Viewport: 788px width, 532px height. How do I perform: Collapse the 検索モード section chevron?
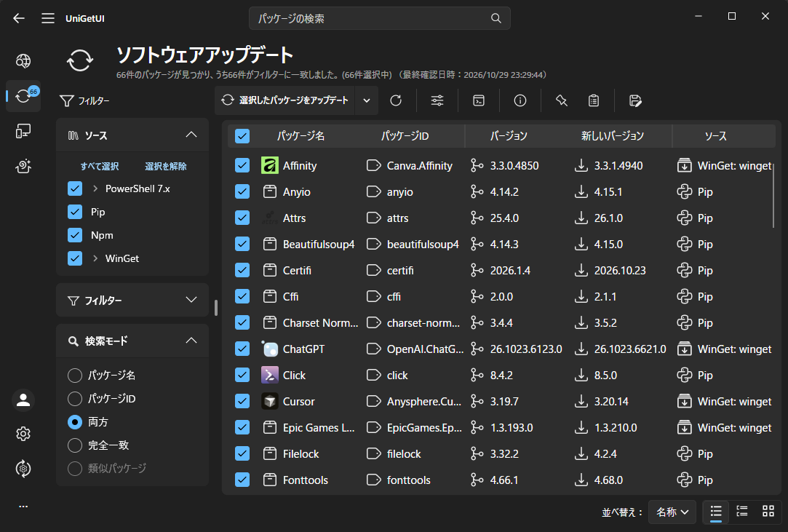tap(191, 341)
